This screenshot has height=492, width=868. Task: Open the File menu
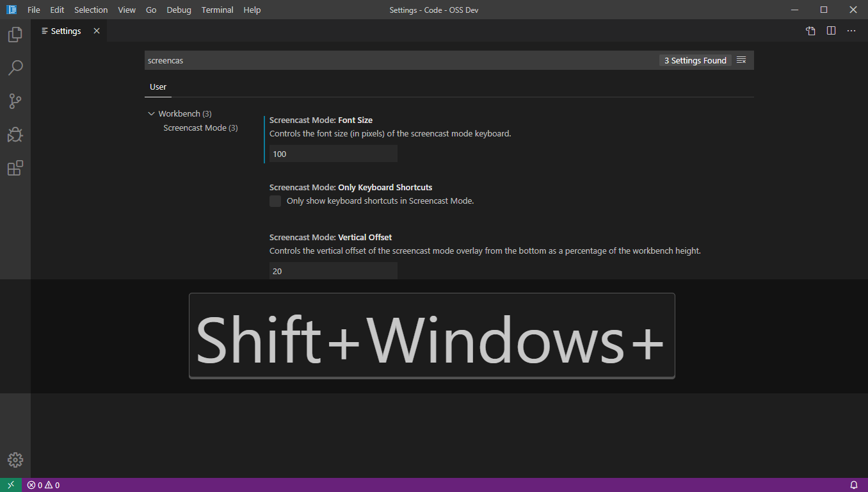[34, 10]
